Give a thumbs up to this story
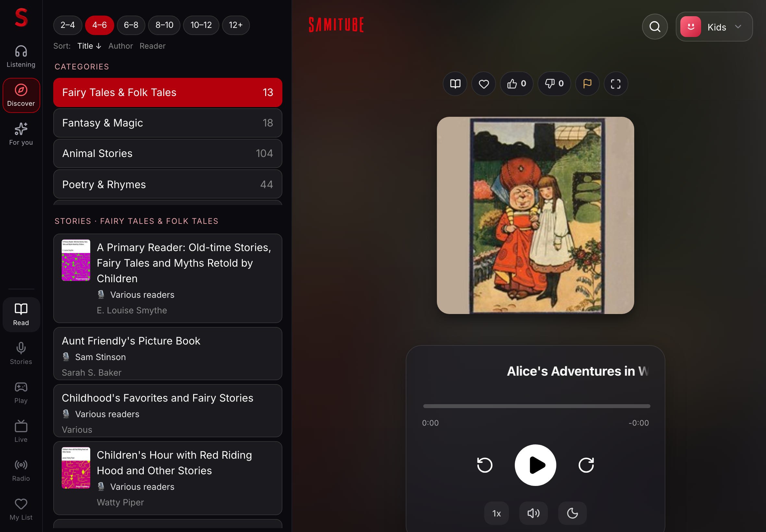 click(x=516, y=84)
